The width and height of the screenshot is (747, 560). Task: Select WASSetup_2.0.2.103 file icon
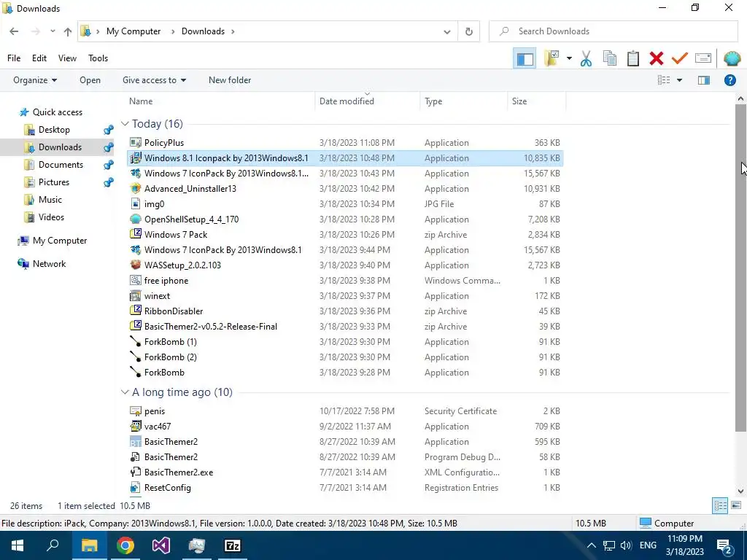[135, 265]
